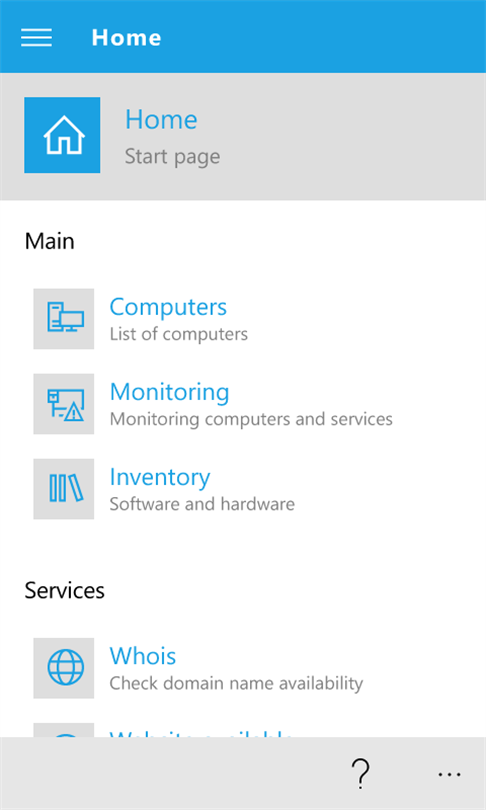Open the Inventory link
The image size is (486, 810).
pyautogui.click(x=160, y=477)
